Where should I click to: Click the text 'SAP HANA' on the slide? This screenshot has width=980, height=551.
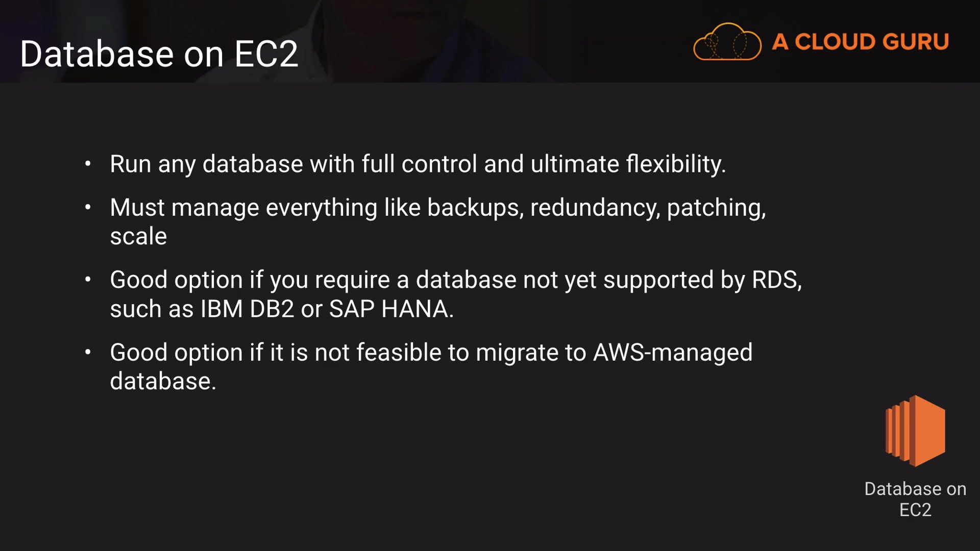(x=390, y=309)
